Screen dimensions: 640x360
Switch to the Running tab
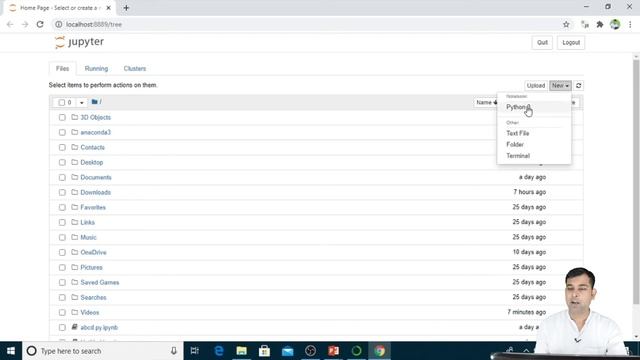96,69
